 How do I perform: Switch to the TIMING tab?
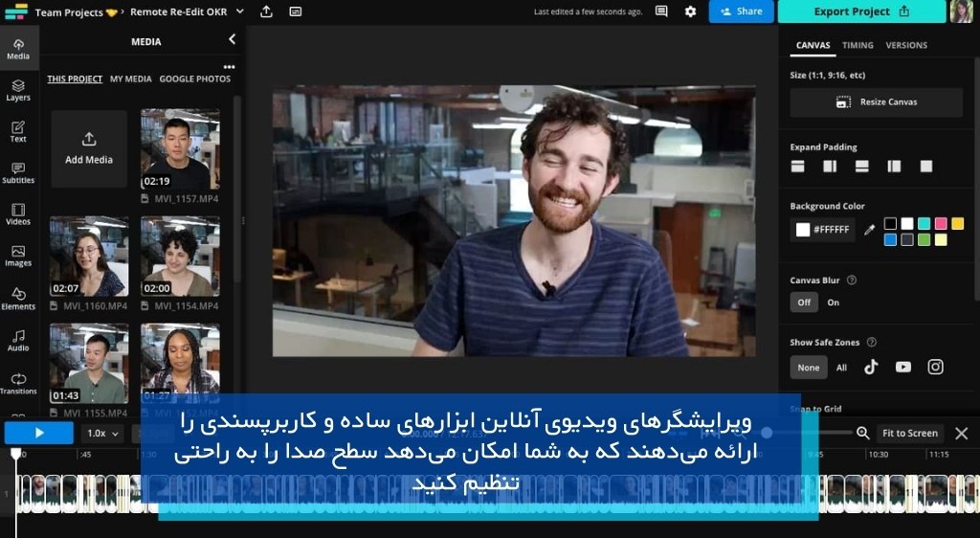pos(857,45)
